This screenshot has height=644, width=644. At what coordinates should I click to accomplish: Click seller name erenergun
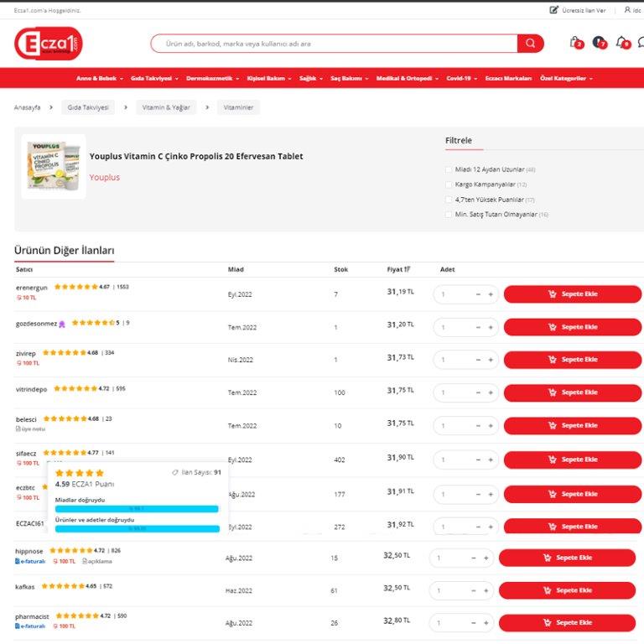click(32, 288)
